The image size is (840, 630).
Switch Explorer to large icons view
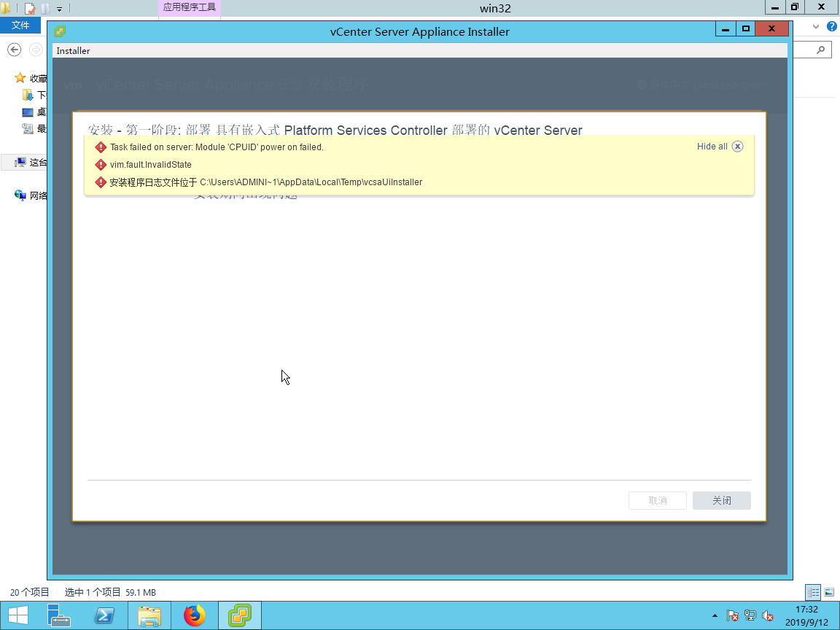[829, 592]
